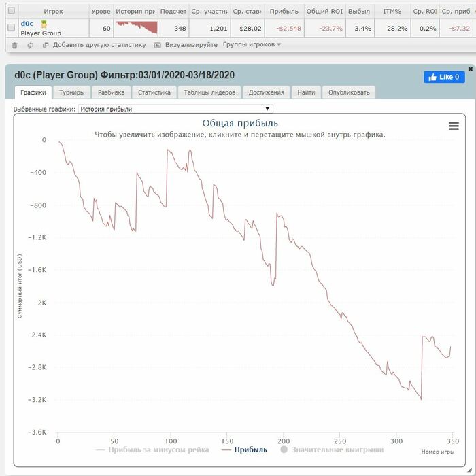This screenshot has height=476, width=476.
Task: Tick the header select-all checkbox
Action: click(12, 11)
